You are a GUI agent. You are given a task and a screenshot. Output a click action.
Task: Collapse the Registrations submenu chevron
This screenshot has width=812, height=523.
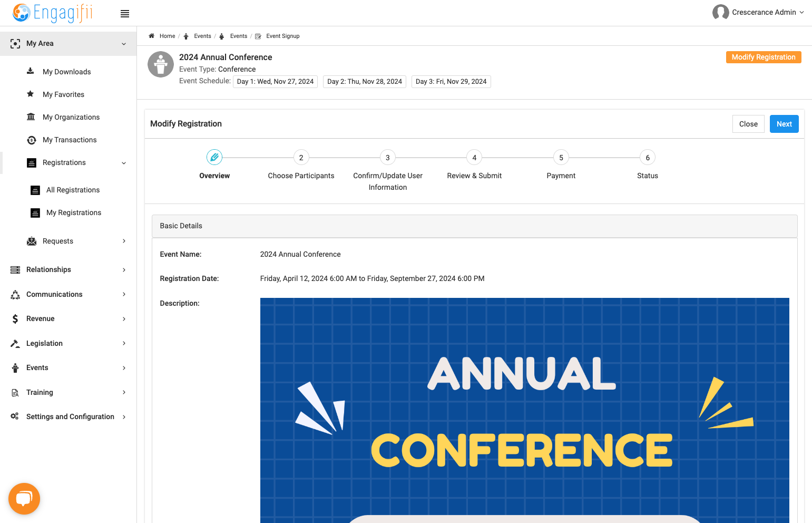tap(124, 163)
